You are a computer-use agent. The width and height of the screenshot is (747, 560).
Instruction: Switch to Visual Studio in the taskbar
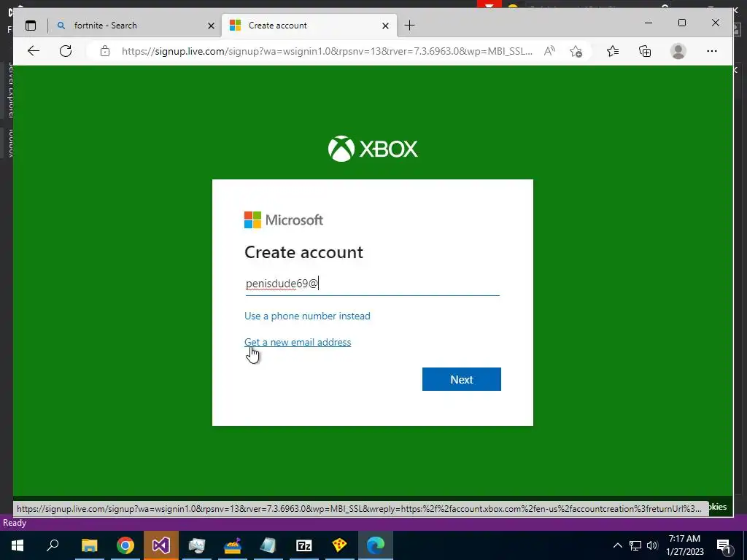161,545
